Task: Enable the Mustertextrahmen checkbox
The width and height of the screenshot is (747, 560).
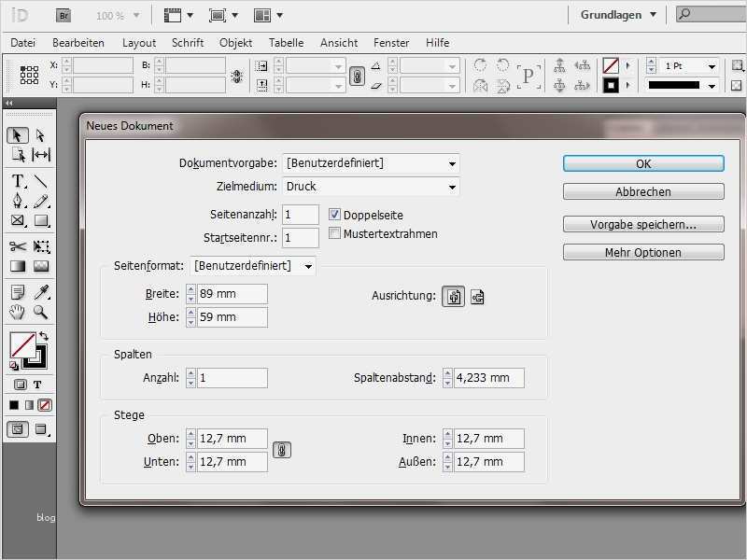Action: click(334, 233)
